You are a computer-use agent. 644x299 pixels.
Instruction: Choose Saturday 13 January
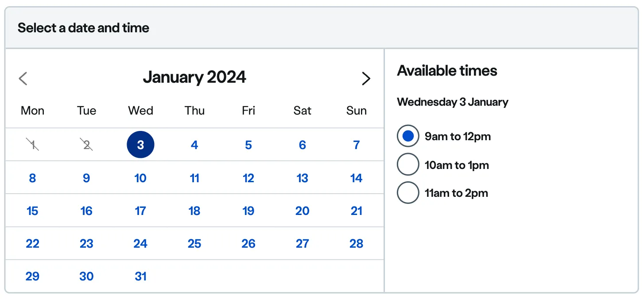[x=303, y=178]
